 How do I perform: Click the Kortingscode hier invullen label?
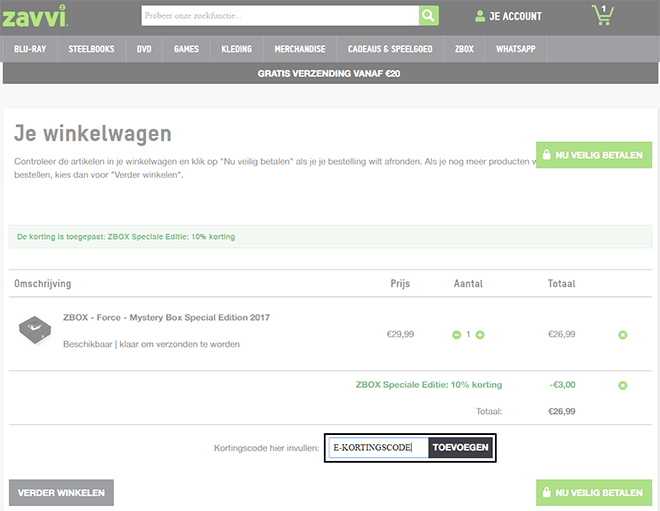tap(266, 448)
